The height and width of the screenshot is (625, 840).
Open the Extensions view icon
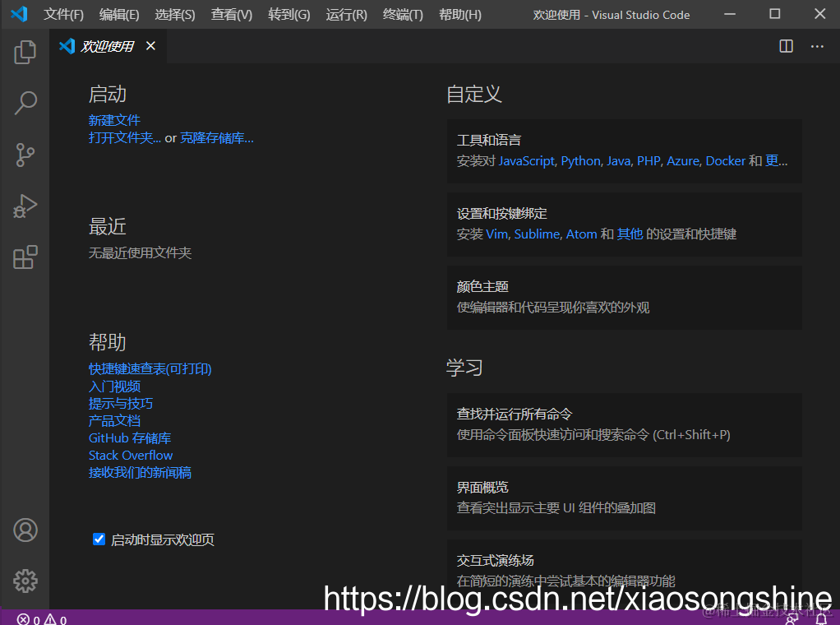(x=25, y=257)
